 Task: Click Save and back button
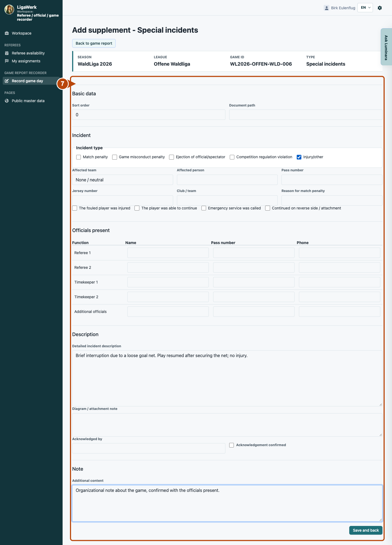click(x=366, y=530)
